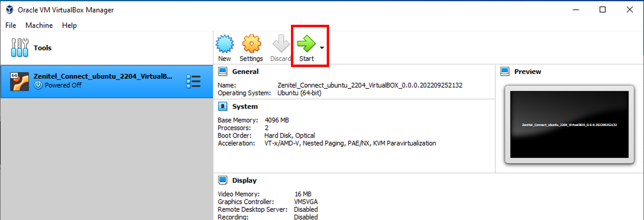Click the System section header
Image resolution: width=644 pixels, height=220 pixels.
click(244, 106)
